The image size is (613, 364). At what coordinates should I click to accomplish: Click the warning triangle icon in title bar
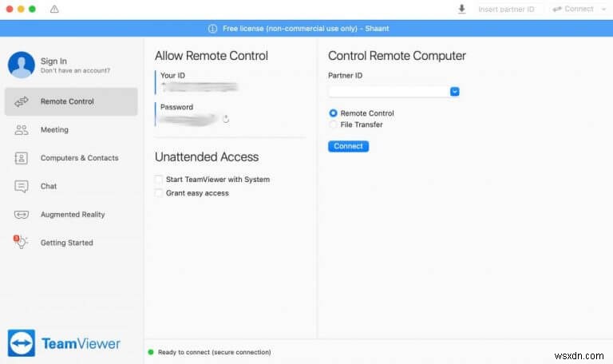(x=54, y=9)
